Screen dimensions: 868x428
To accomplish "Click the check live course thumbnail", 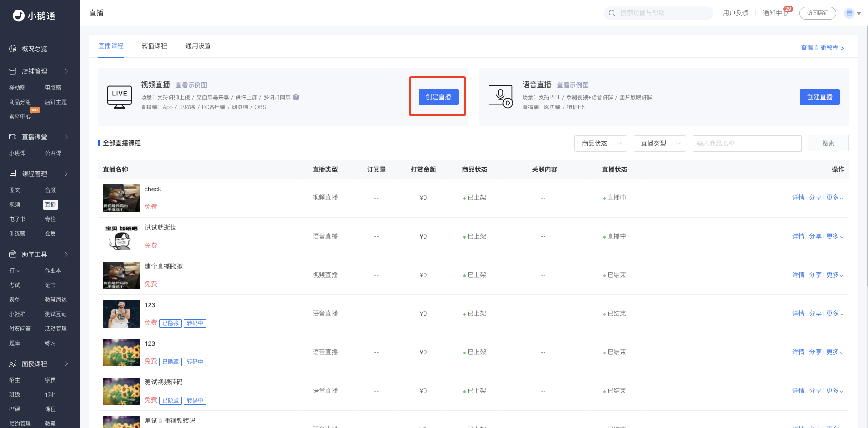I will (x=121, y=198).
